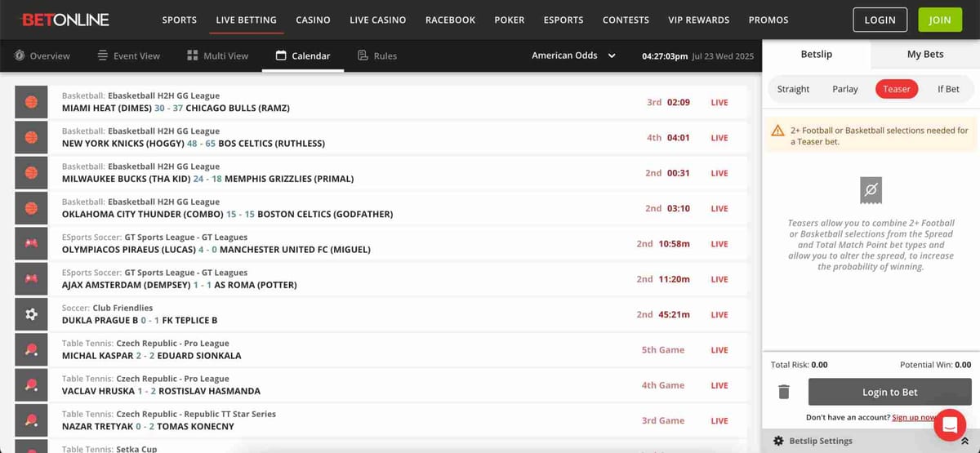Click the empty betslip ticket icon
This screenshot has height=453, width=980.
tap(871, 190)
